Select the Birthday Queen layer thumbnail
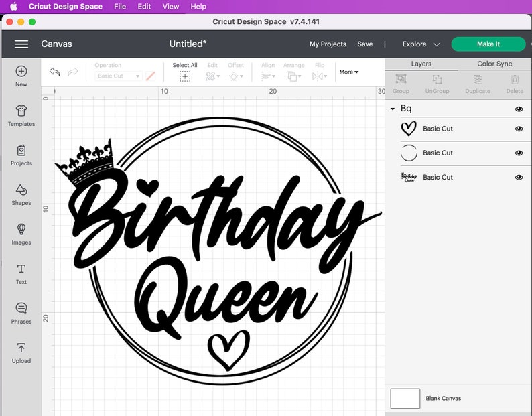The image size is (532, 416). (409, 177)
